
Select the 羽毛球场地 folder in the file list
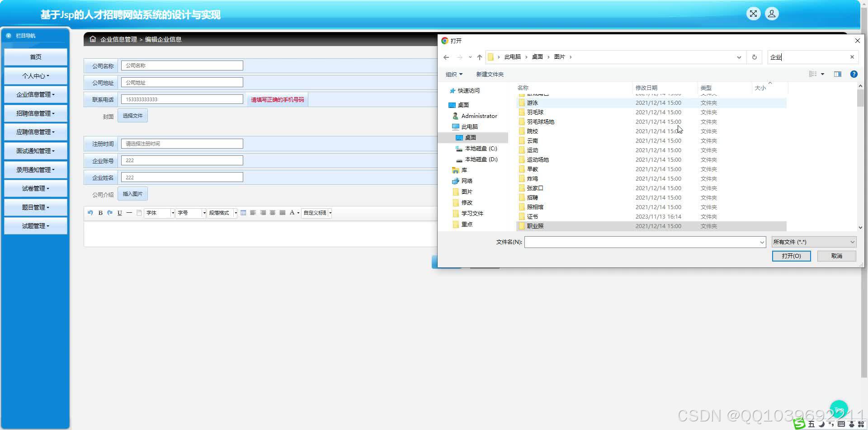tap(651, 122)
